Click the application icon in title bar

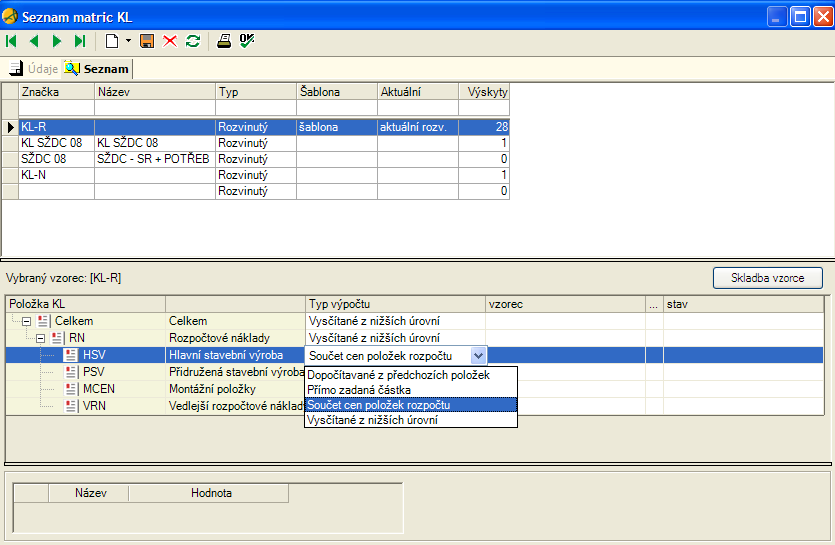(10, 17)
